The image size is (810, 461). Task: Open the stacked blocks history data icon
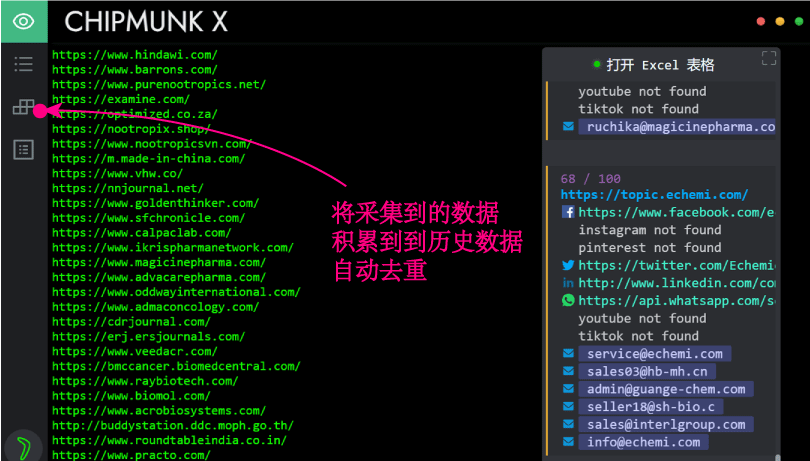point(23,107)
